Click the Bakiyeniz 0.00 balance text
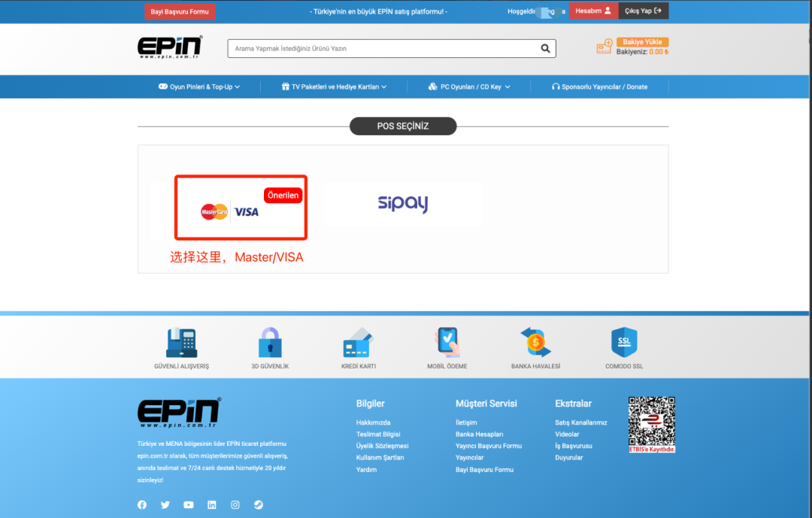This screenshot has height=518, width=812. [x=642, y=52]
